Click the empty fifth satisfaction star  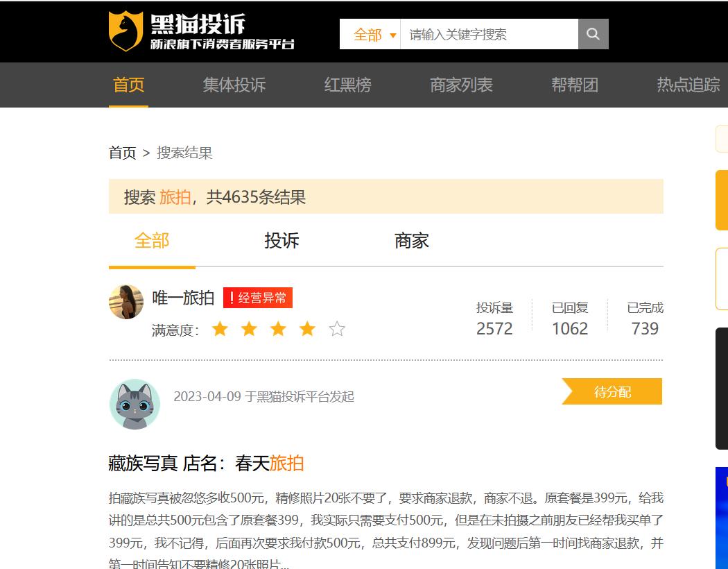337,328
